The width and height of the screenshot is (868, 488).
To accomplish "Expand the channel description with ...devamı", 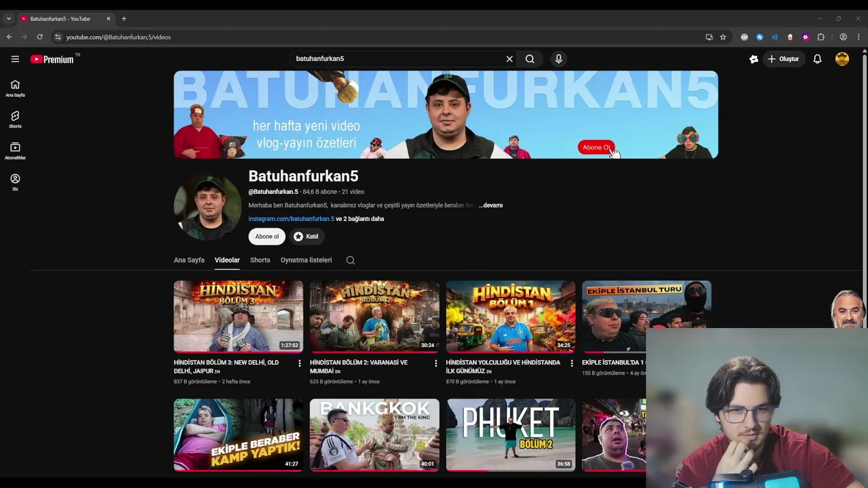I will point(490,205).
